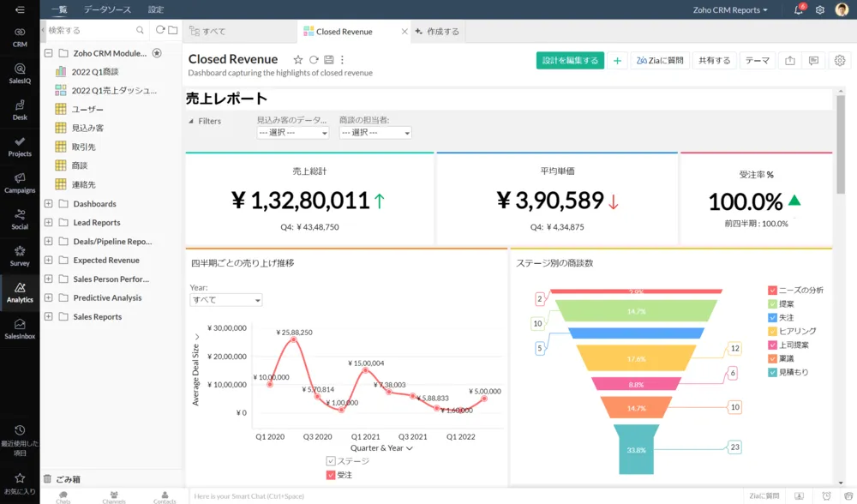Click the new folder icon
Viewport: 857px width, 504px height.
(173, 30)
